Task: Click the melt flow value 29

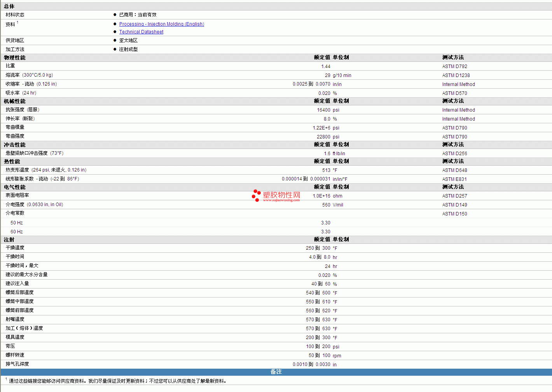Action: pyautogui.click(x=328, y=75)
